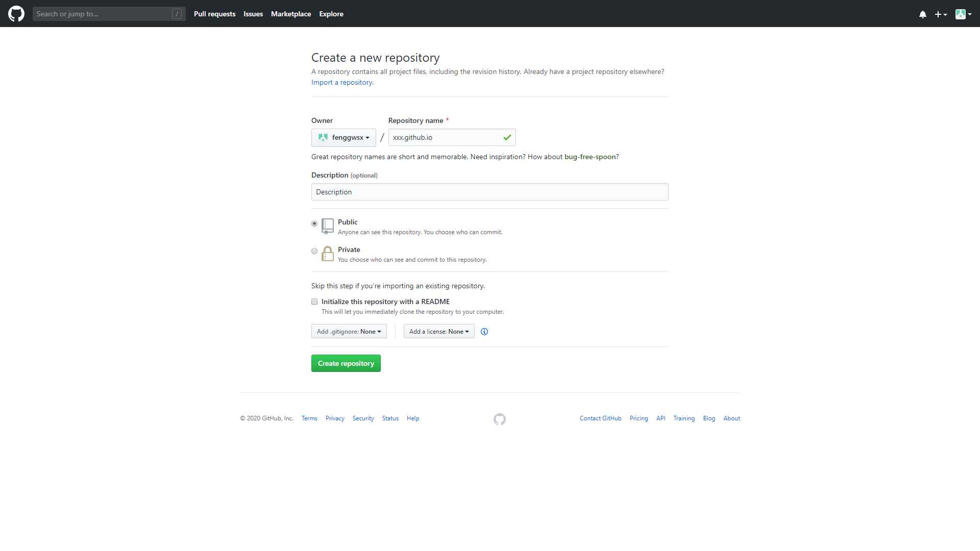The image size is (980, 551).
Task: Expand the Add .gitignore dropdown
Action: coord(349,331)
